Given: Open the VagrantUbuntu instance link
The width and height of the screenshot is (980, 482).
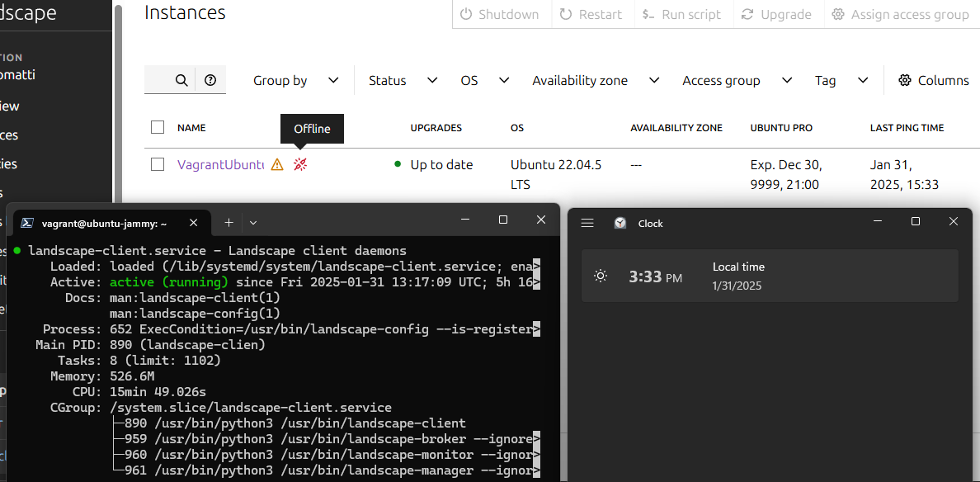Looking at the screenshot, I should point(220,165).
